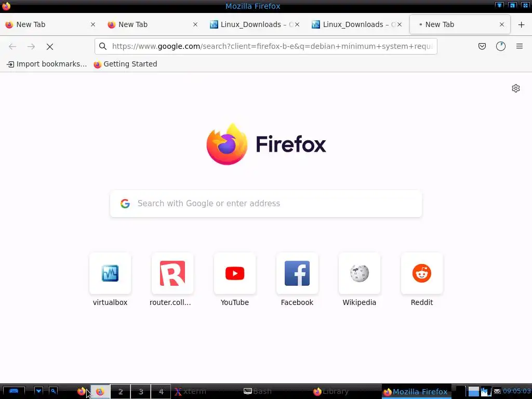Screen dimensions: 532x399
Task: Click the taskbar clock showing 09:05:03
Action: click(516, 391)
